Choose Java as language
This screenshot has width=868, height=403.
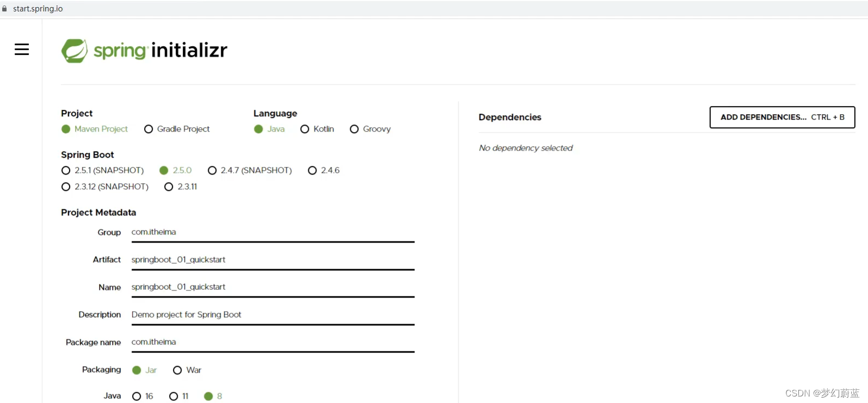click(x=269, y=129)
